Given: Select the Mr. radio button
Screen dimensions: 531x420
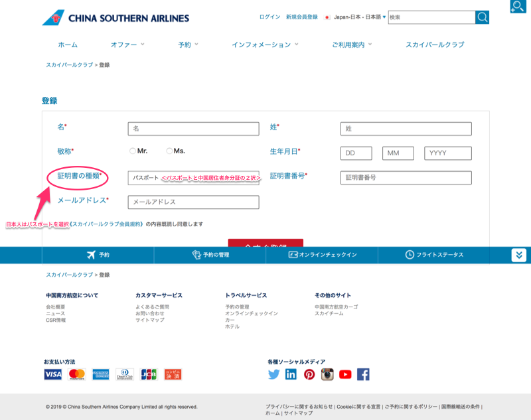Looking at the screenshot, I should (133, 151).
